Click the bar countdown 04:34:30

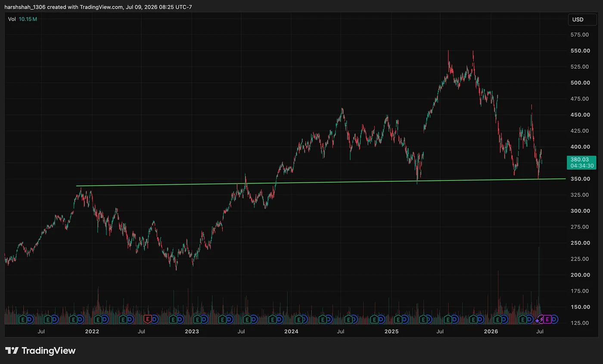582,166
